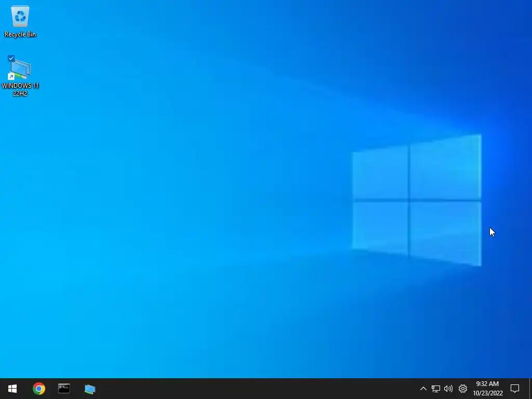Select the WINDOWS 11 22H2 shortcut icon
Image resolution: width=532 pixels, height=399 pixels.
pos(20,69)
